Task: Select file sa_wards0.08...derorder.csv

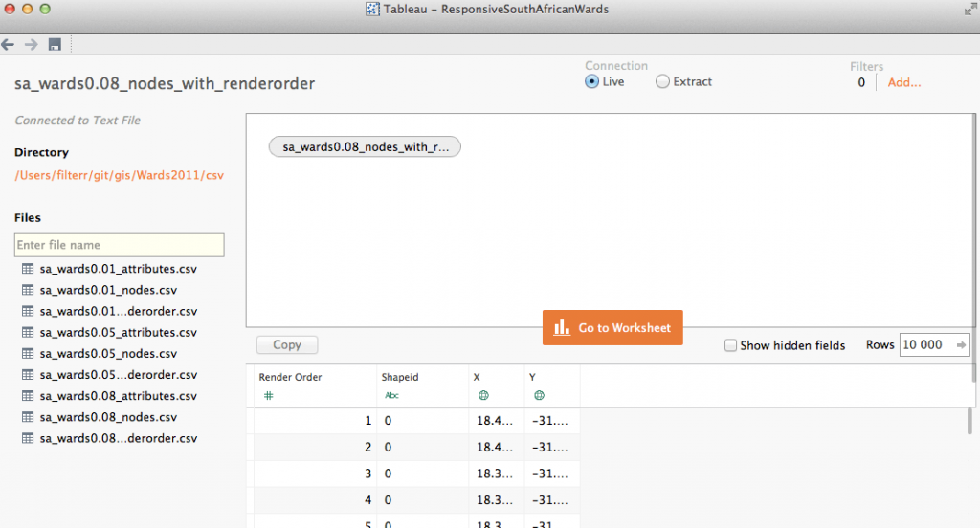Action: pos(118,439)
